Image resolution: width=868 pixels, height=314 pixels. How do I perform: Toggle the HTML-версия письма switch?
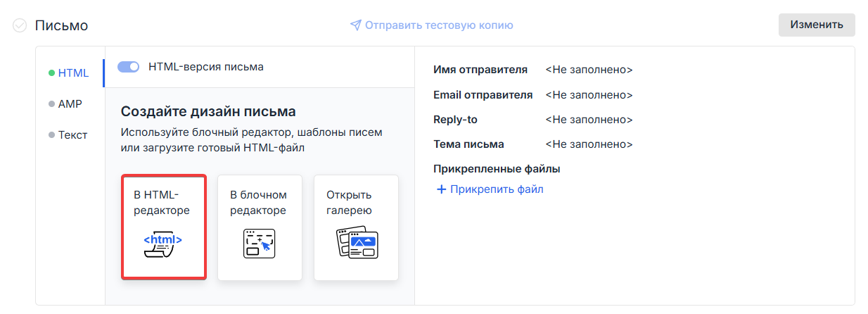[x=129, y=67]
